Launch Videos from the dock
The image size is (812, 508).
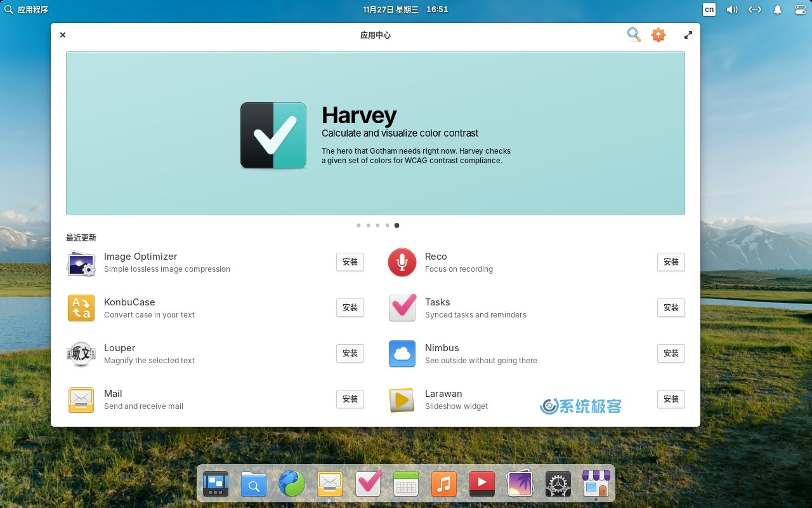(482, 485)
